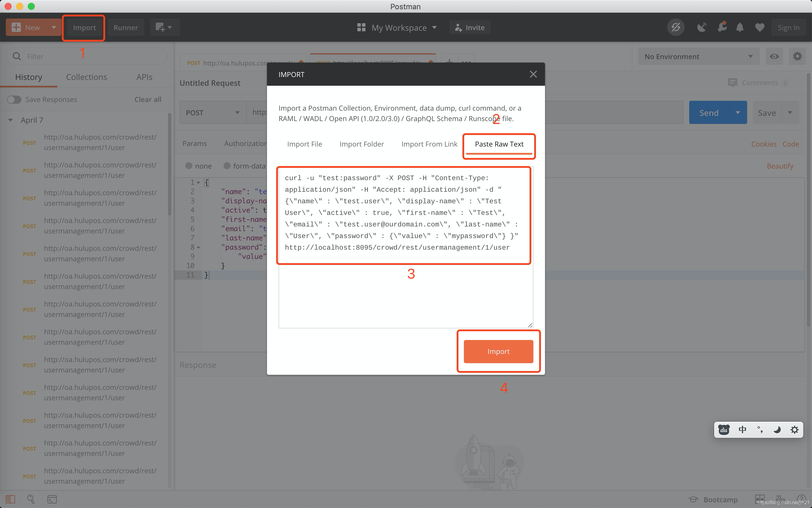Click the environment quick look eye icon

point(774,56)
